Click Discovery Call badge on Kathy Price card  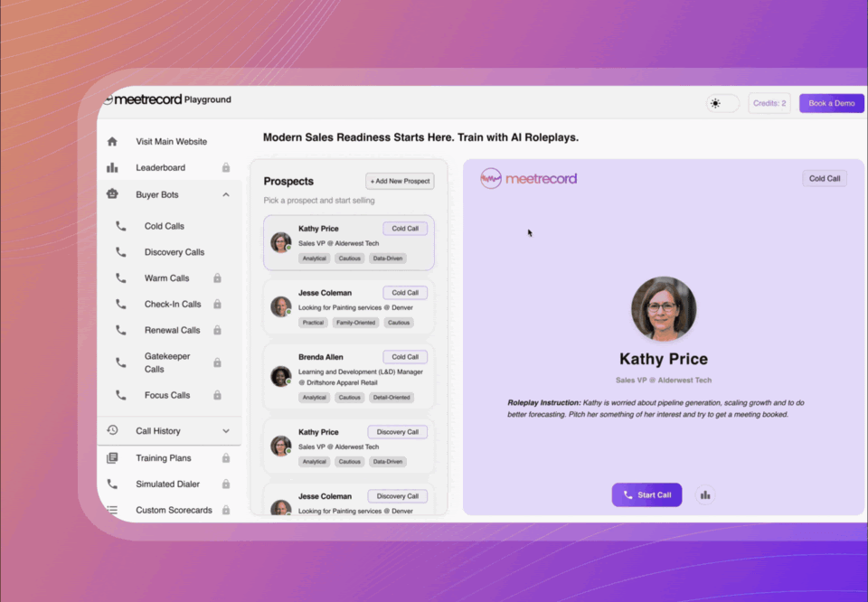pyautogui.click(x=398, y=432)
